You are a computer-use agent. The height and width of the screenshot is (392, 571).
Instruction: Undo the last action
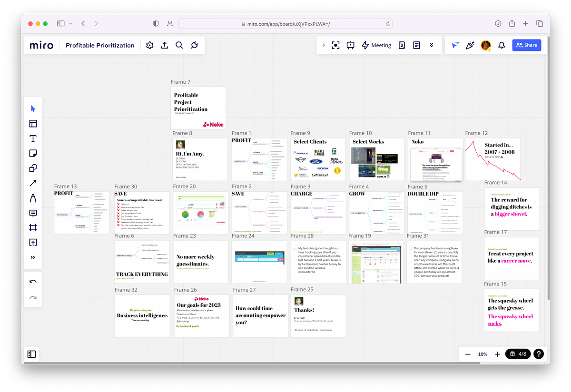coord(33,282)
